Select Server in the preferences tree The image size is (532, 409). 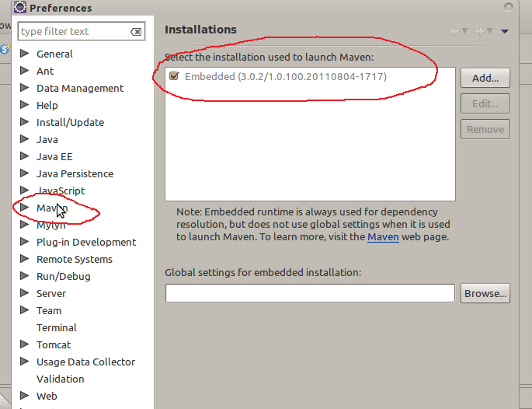click(x=51, y=293)
